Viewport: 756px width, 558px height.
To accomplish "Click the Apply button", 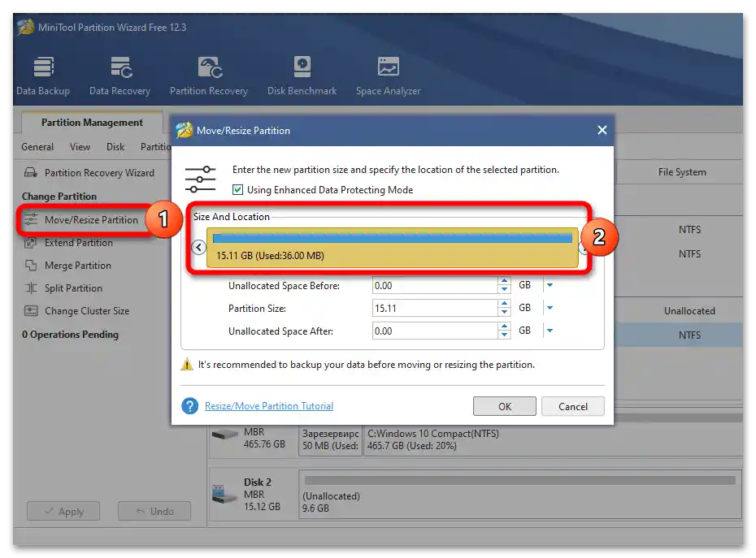I will [63, 511].
